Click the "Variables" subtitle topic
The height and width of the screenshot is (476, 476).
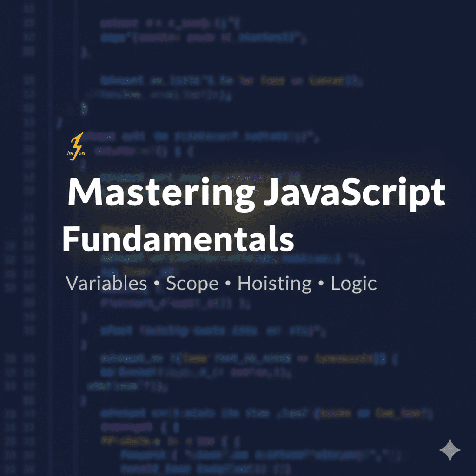[106, 283]
